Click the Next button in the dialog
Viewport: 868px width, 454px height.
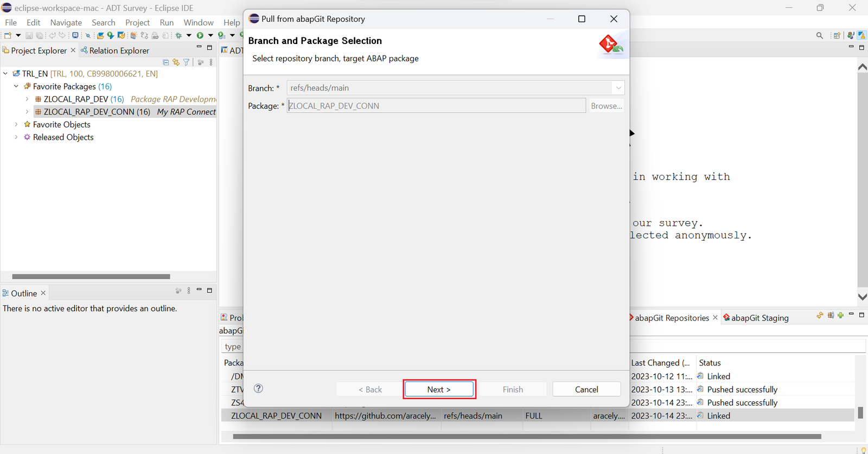click(439, 389)
